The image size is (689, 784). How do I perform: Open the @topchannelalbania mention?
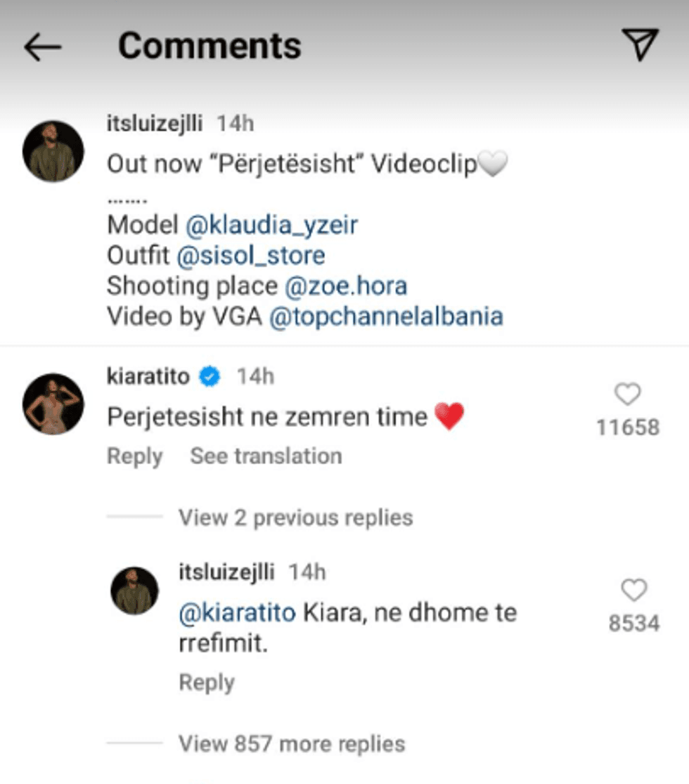pyautogui.click(x=386, y=316)
